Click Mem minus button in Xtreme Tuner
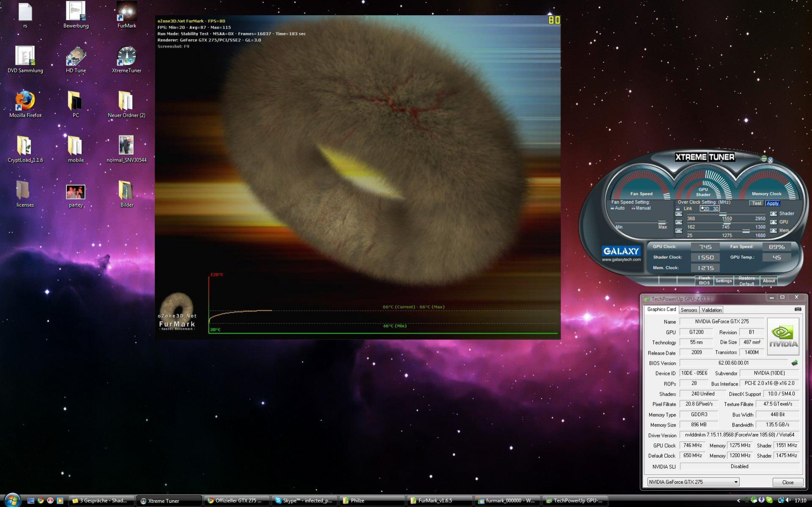 [x=679, y=230]
